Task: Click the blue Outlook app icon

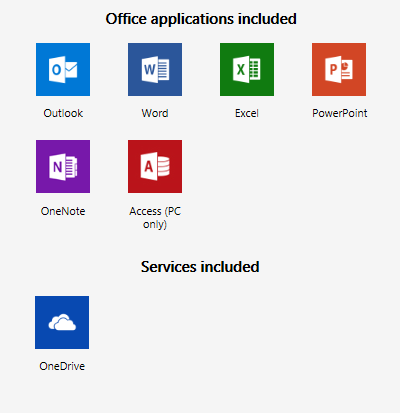Action: (x=63, y=69)
